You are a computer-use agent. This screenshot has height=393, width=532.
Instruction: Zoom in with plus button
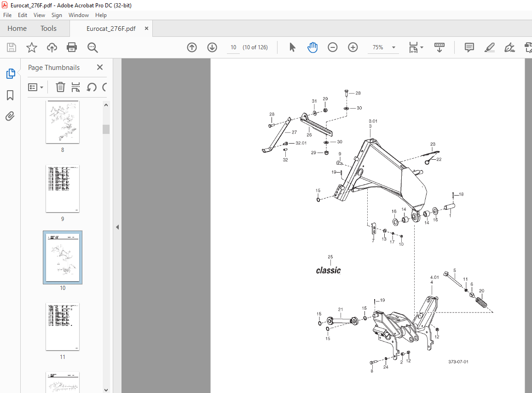click(353, 47)
